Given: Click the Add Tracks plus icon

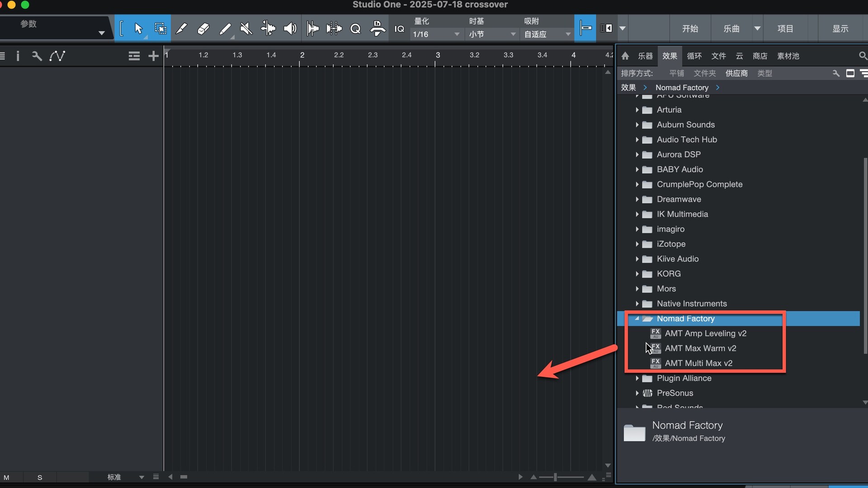Looking at the screenshot, I should [153, 56].
